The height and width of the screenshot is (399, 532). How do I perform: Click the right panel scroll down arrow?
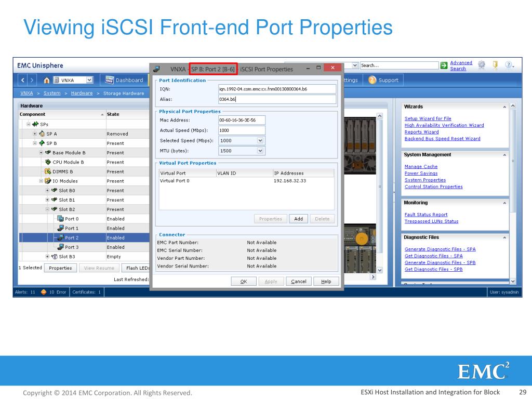click(513, 281)
